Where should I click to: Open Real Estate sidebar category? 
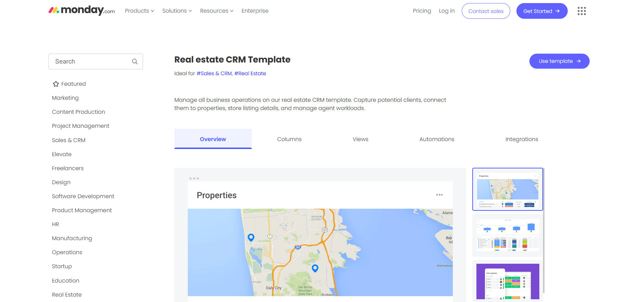(x=67, y=294)
